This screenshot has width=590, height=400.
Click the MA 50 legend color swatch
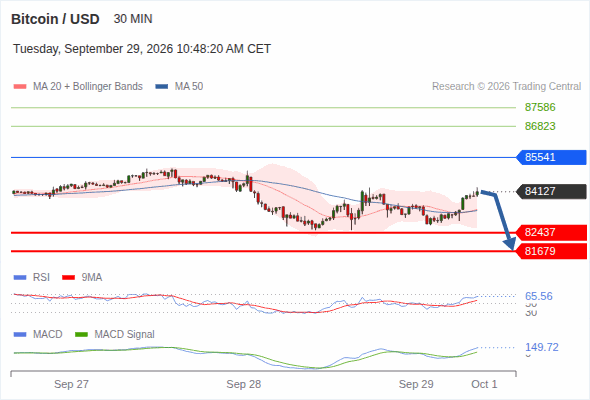[162, 87]
